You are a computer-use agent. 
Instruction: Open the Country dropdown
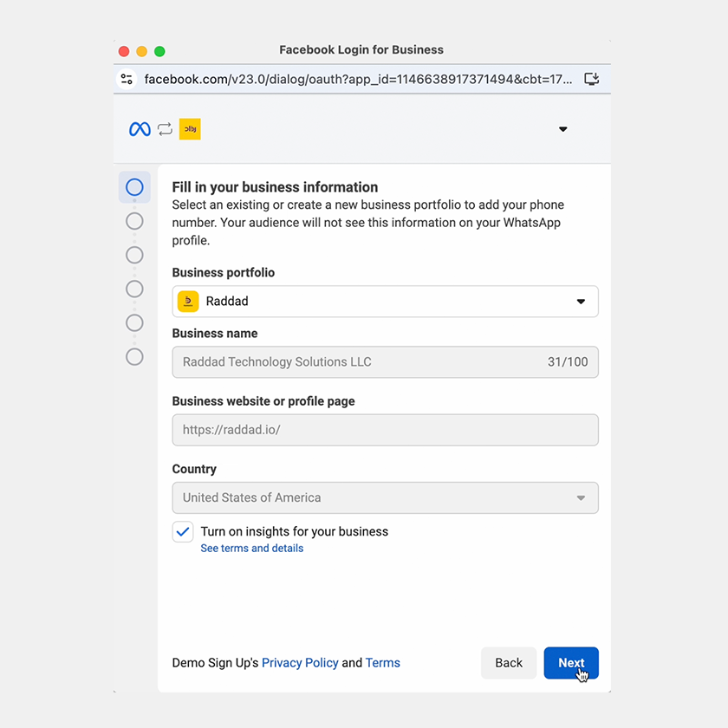385,497
